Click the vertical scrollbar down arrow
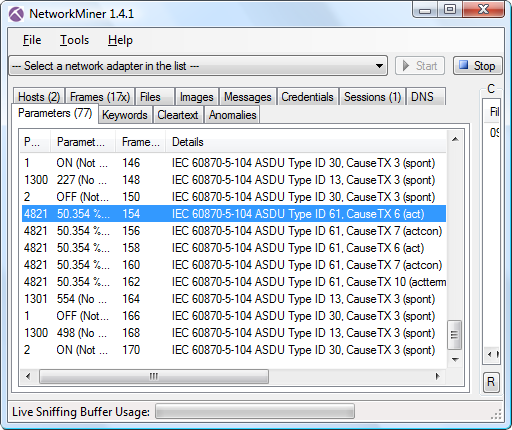Viewport: 512px width, 430px height. (x=455, y=360)
